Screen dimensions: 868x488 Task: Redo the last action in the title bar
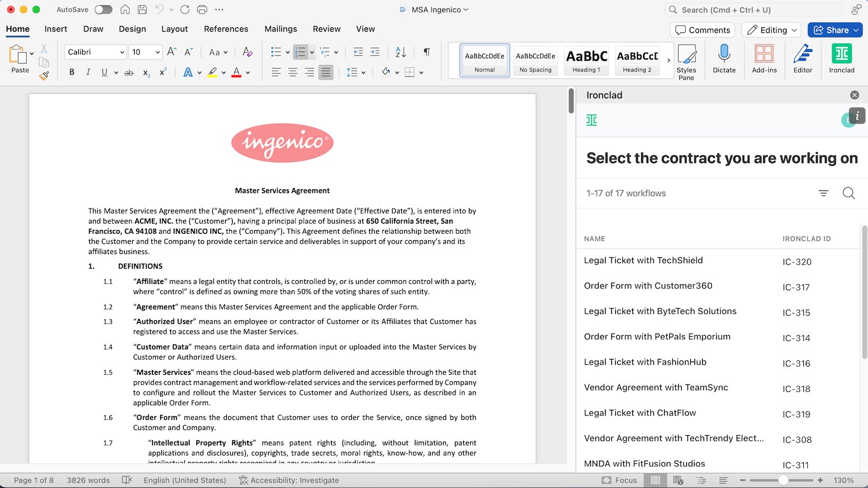coord(185,10)
